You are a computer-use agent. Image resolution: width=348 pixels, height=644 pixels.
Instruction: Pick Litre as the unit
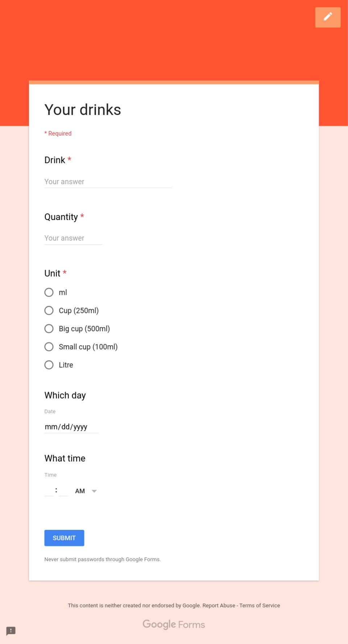[49, 365]
